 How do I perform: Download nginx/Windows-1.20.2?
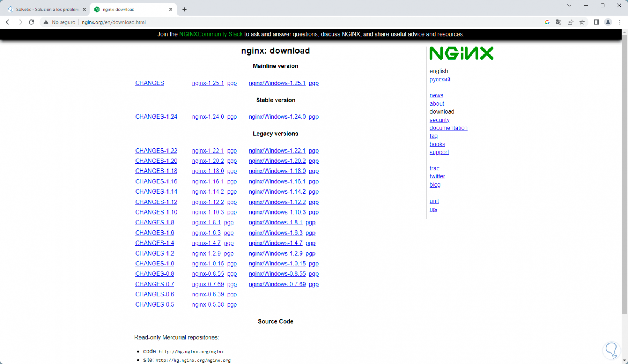pos(277,161)
